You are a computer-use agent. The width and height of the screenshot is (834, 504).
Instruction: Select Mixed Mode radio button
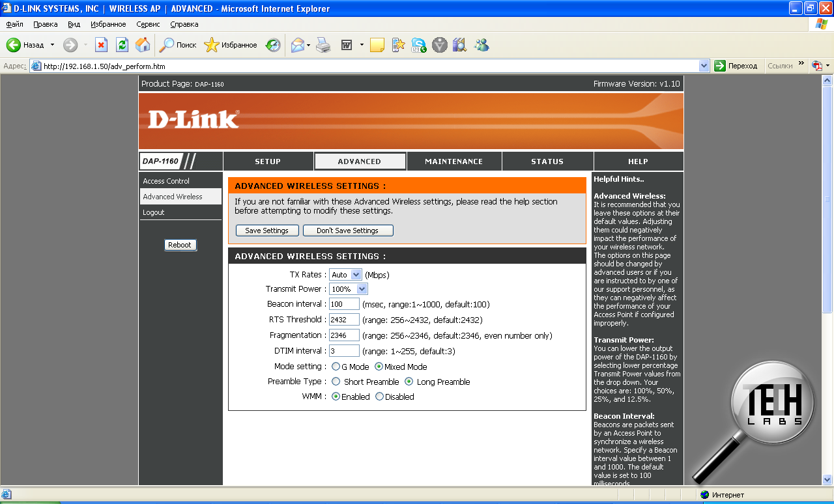click(x=379, y=367)
